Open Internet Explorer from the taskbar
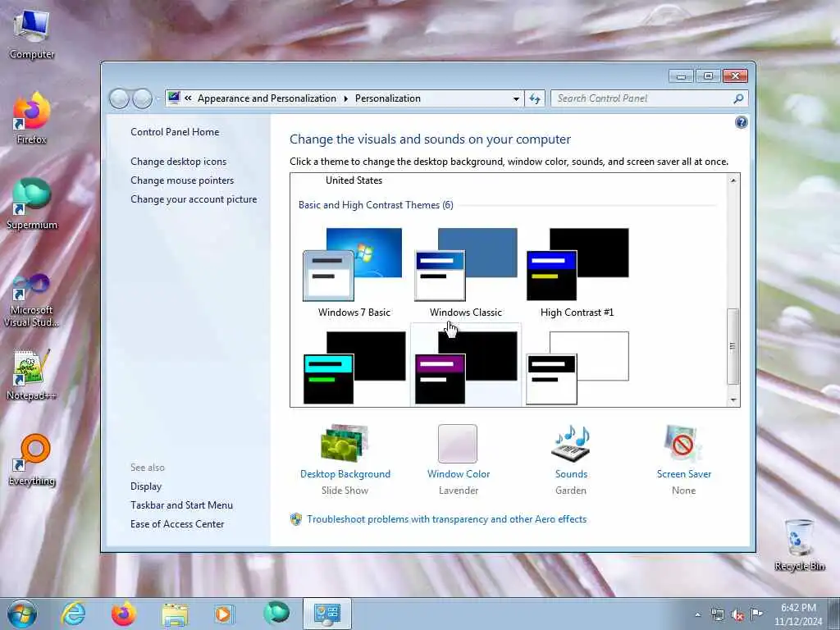The width and height of the screenshot is (840, 630). point(73,614)
